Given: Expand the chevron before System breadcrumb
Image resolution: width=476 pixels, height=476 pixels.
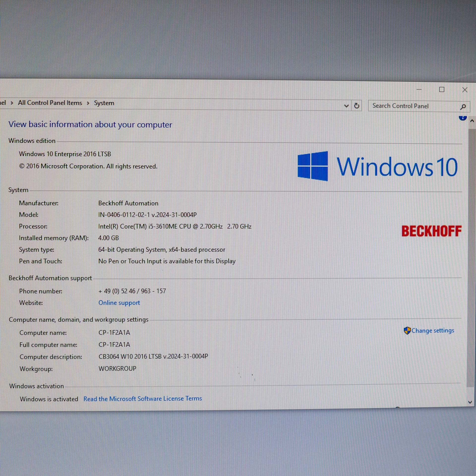Looking at the screenshot, I should click(88, 103).
